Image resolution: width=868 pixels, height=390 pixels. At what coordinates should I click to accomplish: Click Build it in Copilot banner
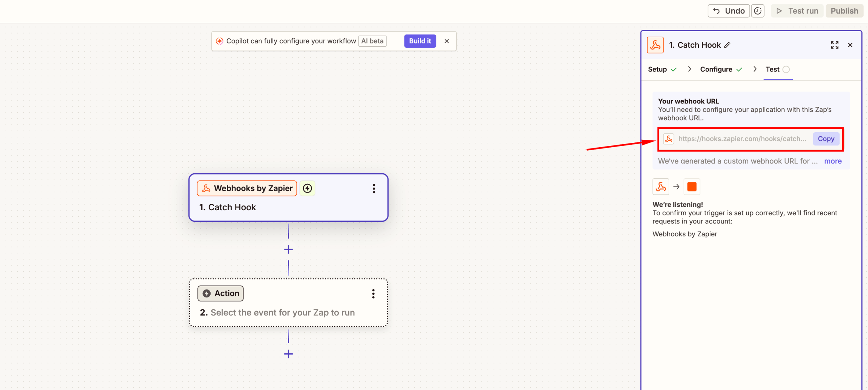420,41
